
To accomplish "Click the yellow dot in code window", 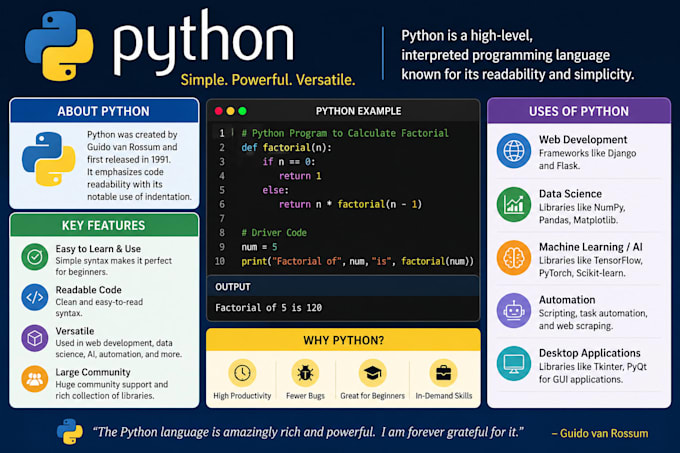I will [x=230, y=111].
